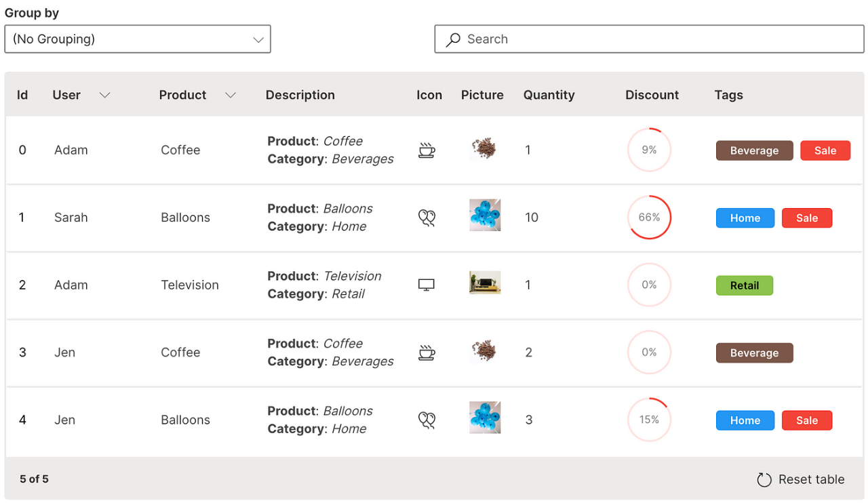Click the balloons icon in row 4
The width and height of the screenshot is (868, 503).
tap(427, 420)
